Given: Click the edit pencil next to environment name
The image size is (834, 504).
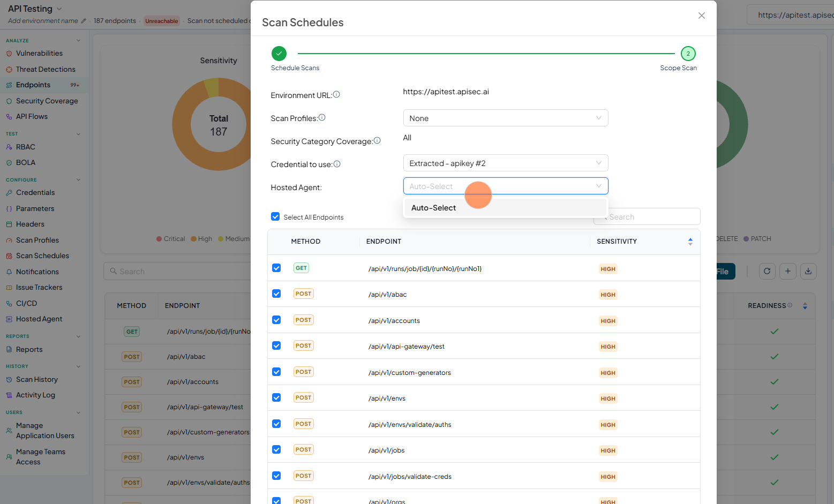Looking at the screenshot, I should tap(83, 21).
